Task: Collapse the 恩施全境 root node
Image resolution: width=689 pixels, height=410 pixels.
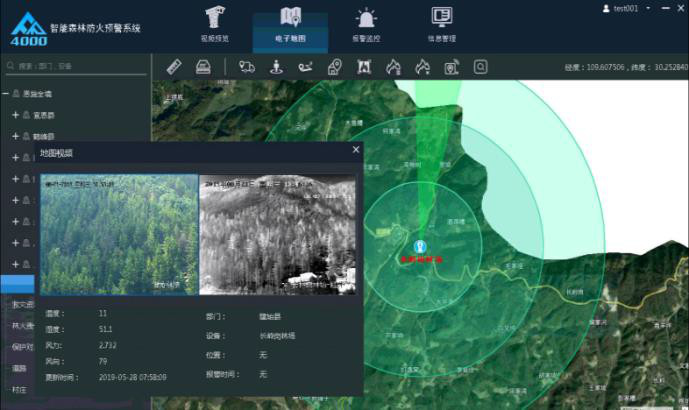Action: pyautogui.click(x=5, y=94)
